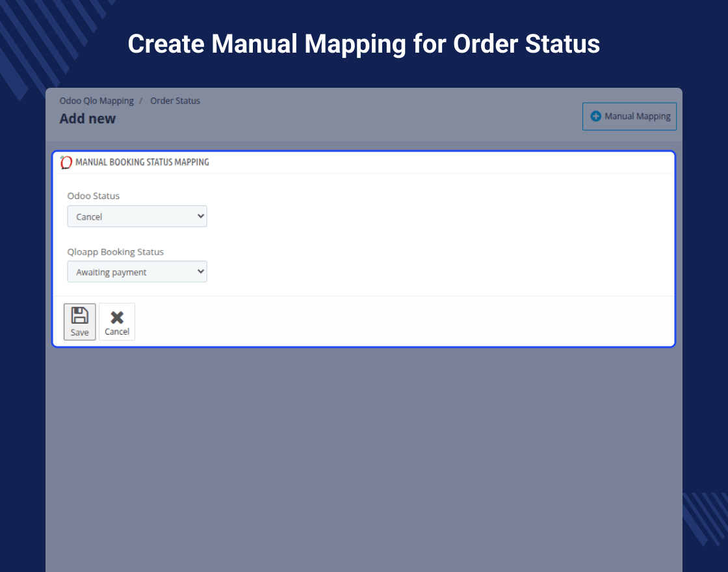Click the plus icon on Manual Mapping
The height and width of the screenshot is (572, 728).
(595, 116)
